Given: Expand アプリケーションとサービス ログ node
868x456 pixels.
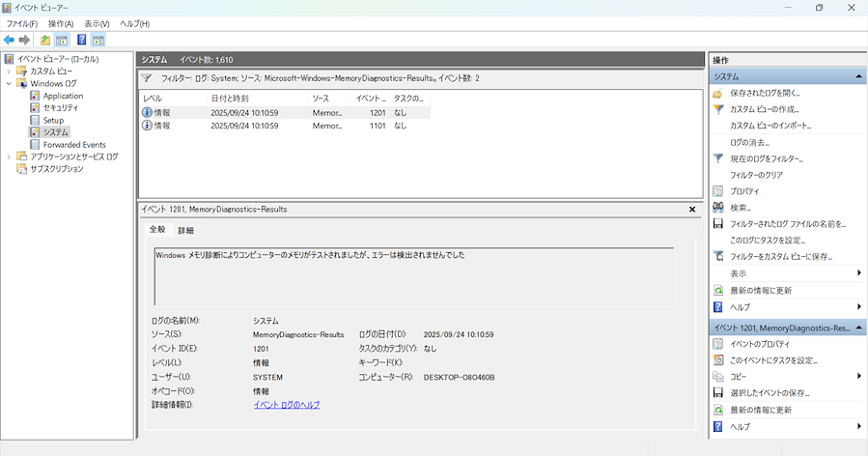Looking at the screenshot, I should (9, 157).
